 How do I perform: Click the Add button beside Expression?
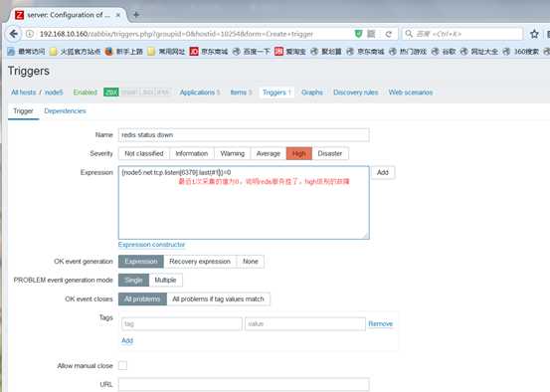[383, 172]
